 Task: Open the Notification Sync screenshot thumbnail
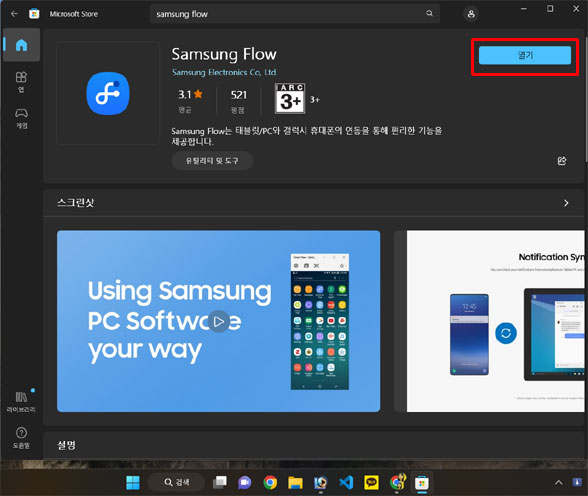[495, 321]
